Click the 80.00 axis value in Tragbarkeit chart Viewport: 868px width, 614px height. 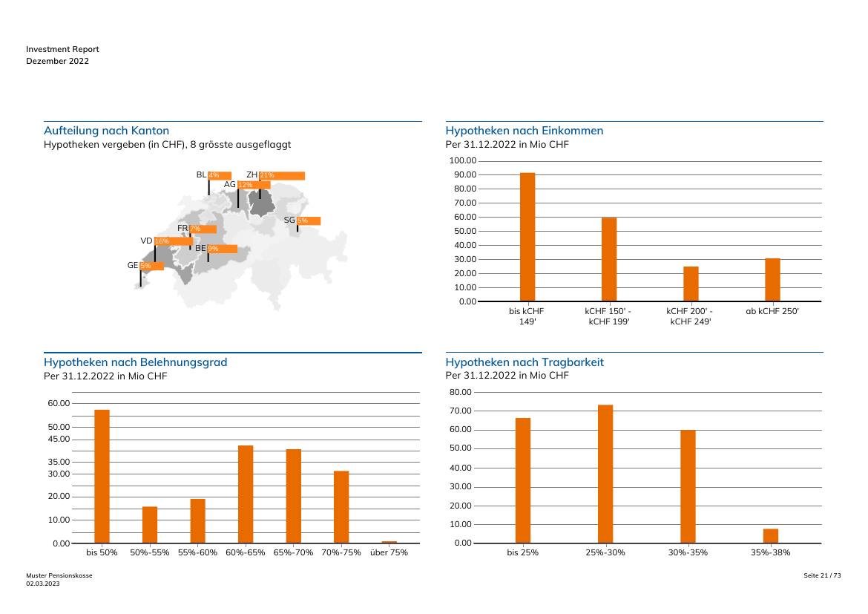pyautogui.click(x=461, y=392)
